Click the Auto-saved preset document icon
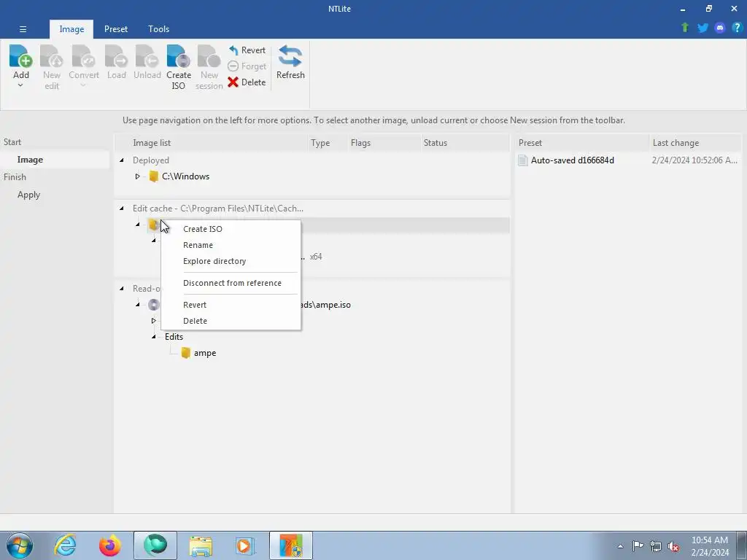Screen dimensions: 747x560 coord(522,160)
